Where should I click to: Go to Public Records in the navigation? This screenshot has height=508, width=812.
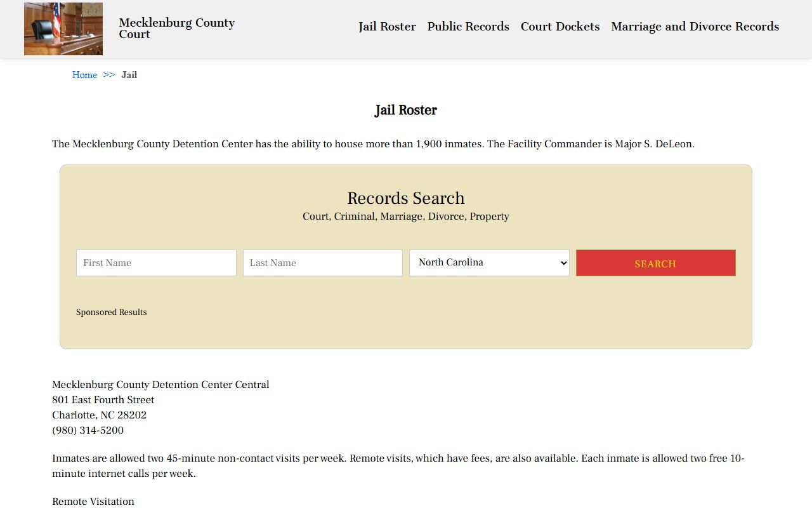(x=468, y=27)
